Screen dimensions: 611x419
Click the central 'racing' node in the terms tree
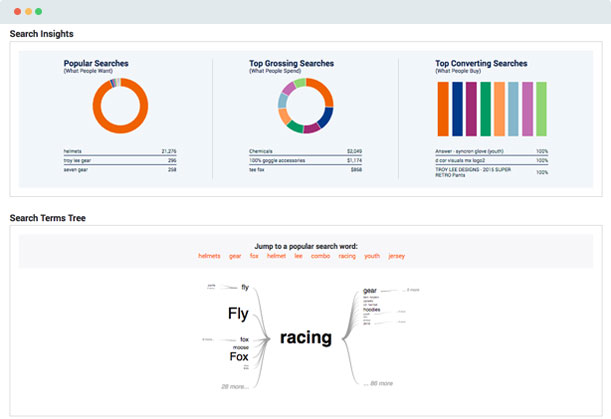306,338
